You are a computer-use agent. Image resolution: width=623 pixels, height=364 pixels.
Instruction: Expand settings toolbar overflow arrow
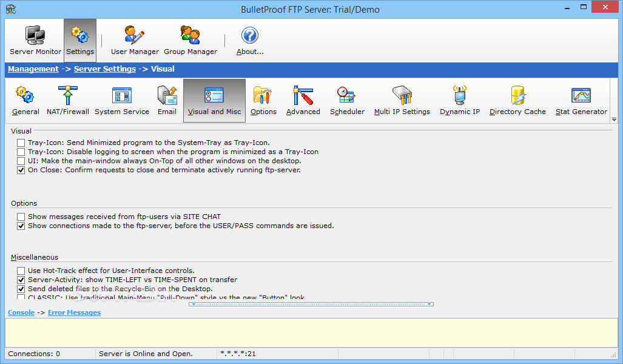point(615,120)
